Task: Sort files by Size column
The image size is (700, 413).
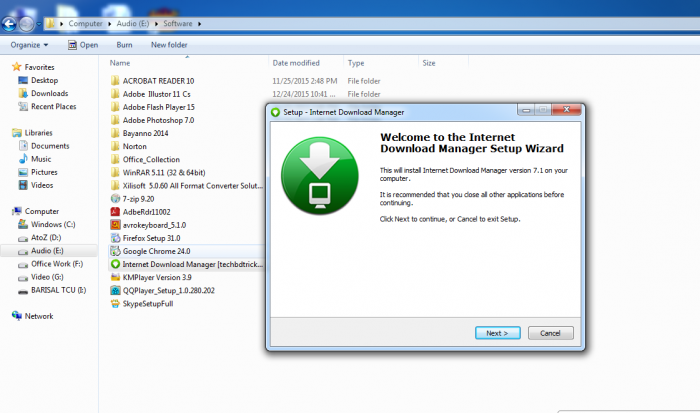Action: (429, 63)
